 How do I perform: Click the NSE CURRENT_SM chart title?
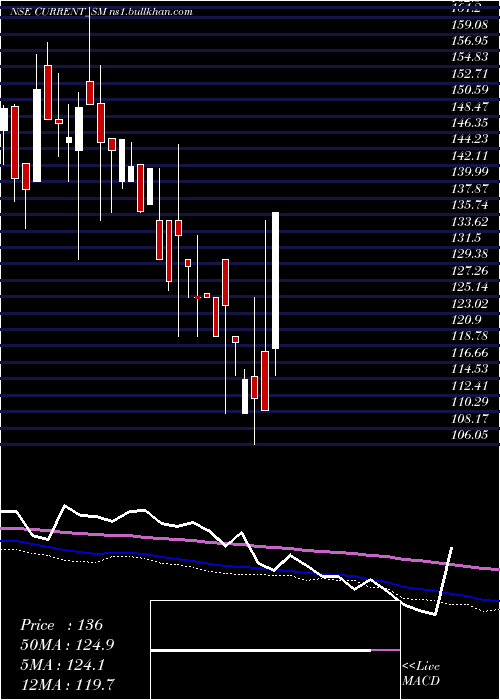click(x=101, y=12)
